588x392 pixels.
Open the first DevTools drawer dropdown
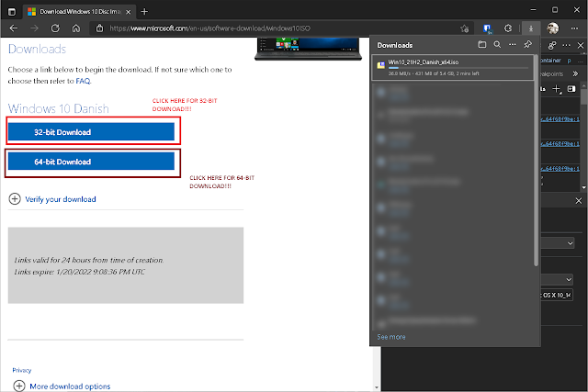coord(557,243)
